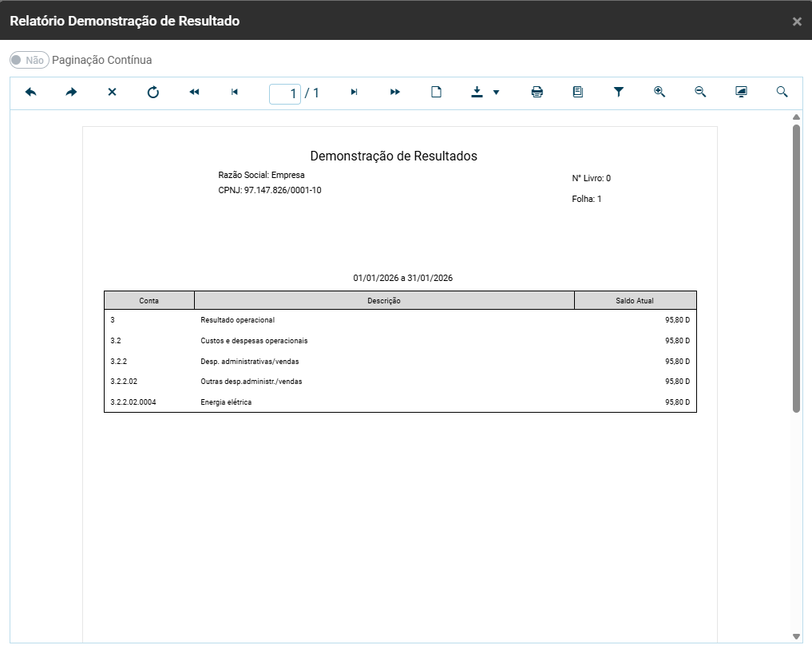Image resolution: width=812 pixels, height=653 pixels.
Task: Click the blank page icon in toolbar
Action: (x=436, y=92)
